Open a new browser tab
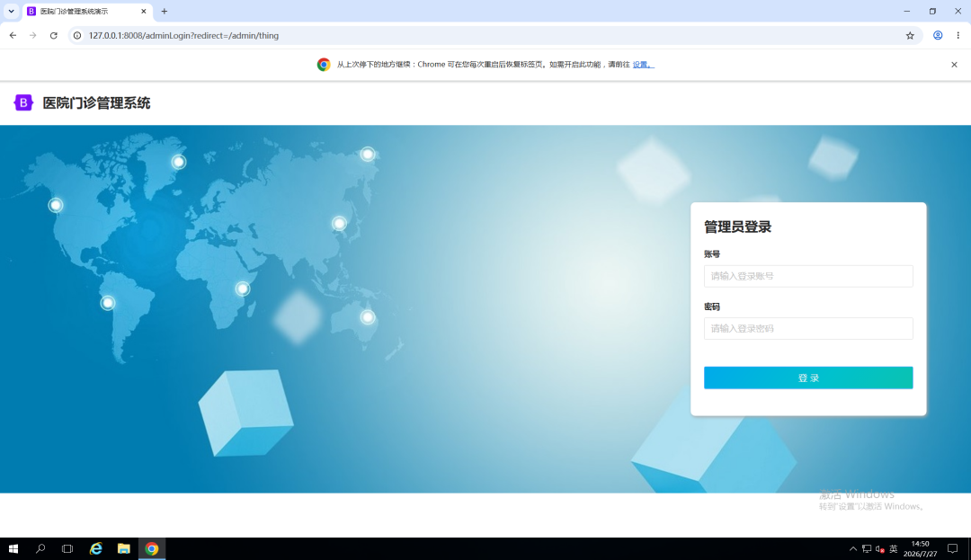971x560 pixels. pos(165,11)
